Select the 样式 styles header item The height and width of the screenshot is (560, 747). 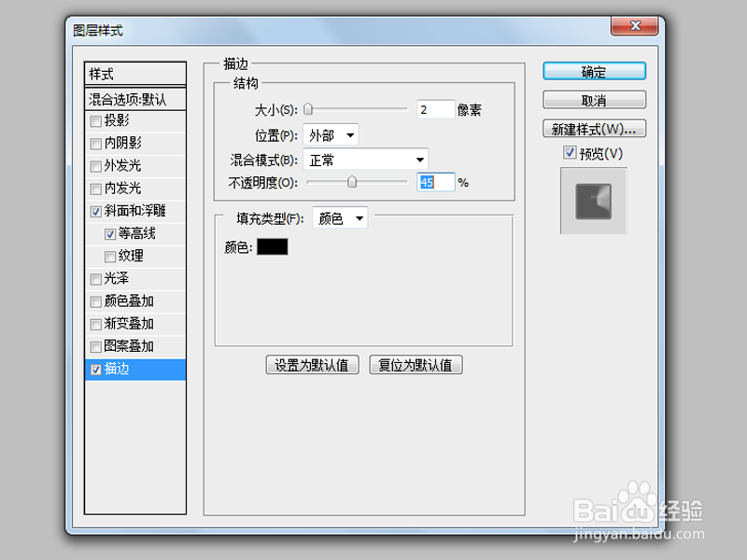pos(135,74)
